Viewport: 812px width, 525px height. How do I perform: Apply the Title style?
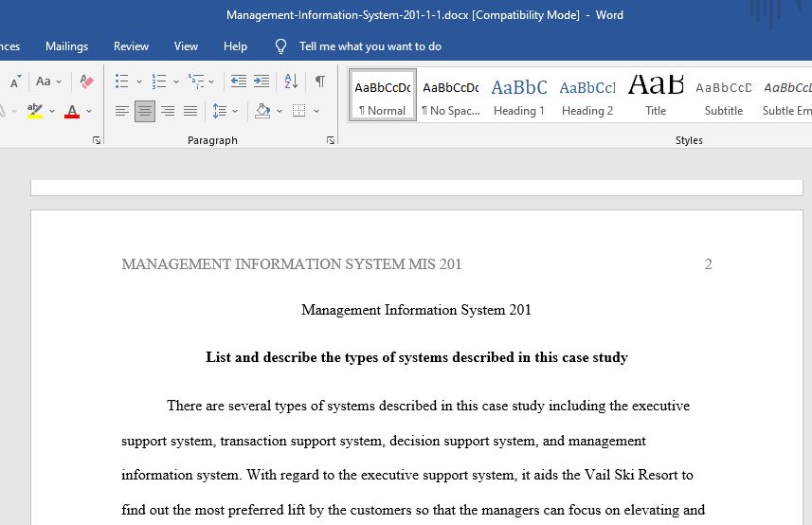[x=656, y=96]
